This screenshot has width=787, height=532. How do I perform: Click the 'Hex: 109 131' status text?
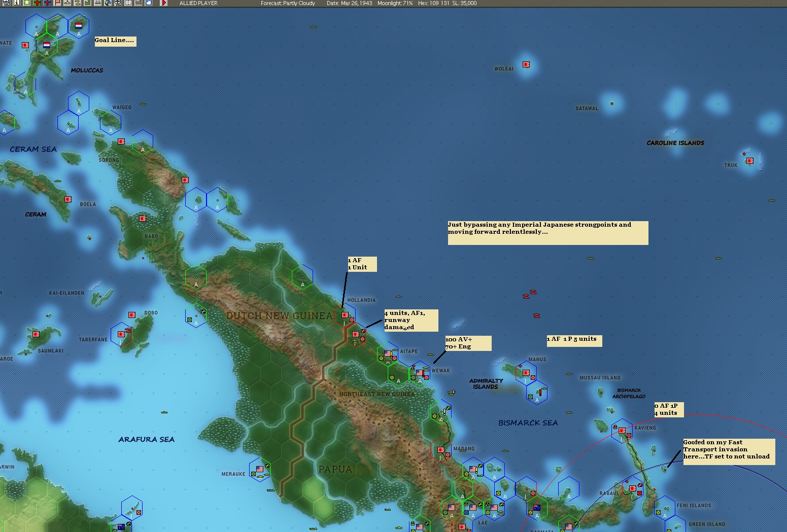point(433,3)
